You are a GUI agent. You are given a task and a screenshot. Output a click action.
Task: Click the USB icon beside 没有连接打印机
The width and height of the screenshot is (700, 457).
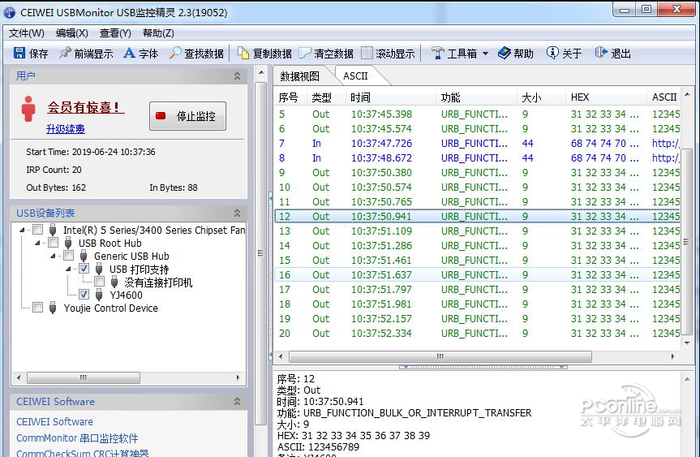tap(114, 282)
